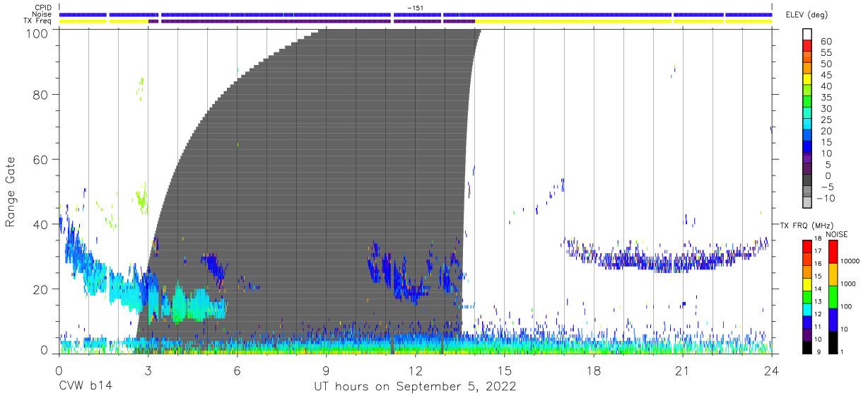Click the "3" UT hour tick label

(148, 369)
